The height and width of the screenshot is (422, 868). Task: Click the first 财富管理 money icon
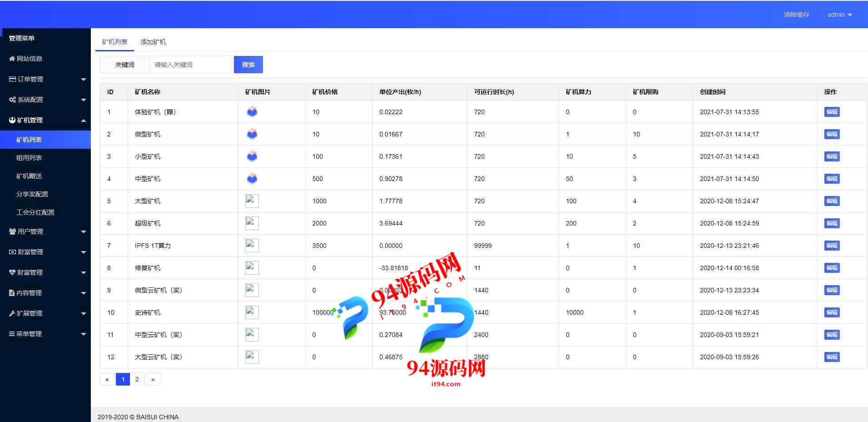pos(12,252)
